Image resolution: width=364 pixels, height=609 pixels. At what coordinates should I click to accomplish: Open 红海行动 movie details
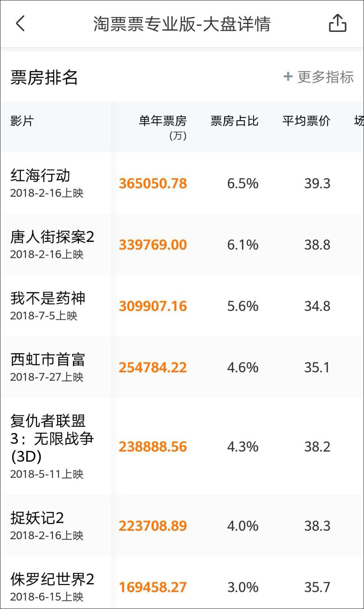click(x=40, y=176)
